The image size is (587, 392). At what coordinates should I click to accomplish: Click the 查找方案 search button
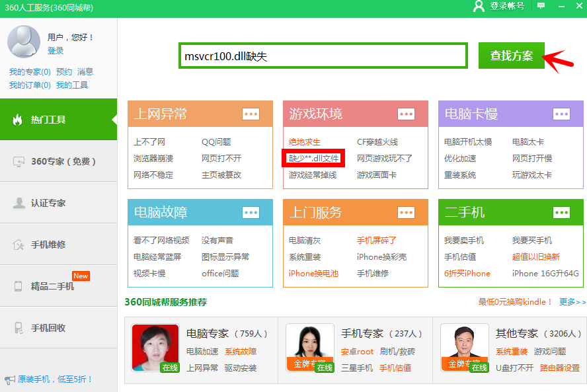point(512,56)
